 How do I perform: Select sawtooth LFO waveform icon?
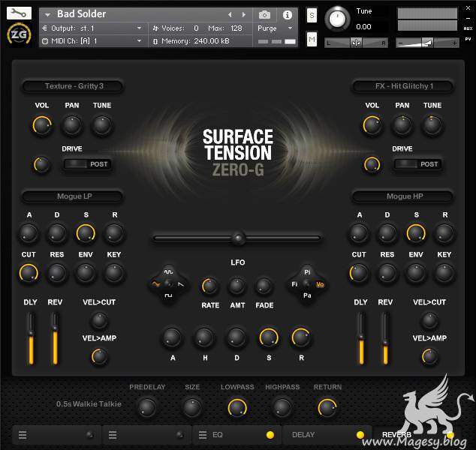tap(181, 284)
